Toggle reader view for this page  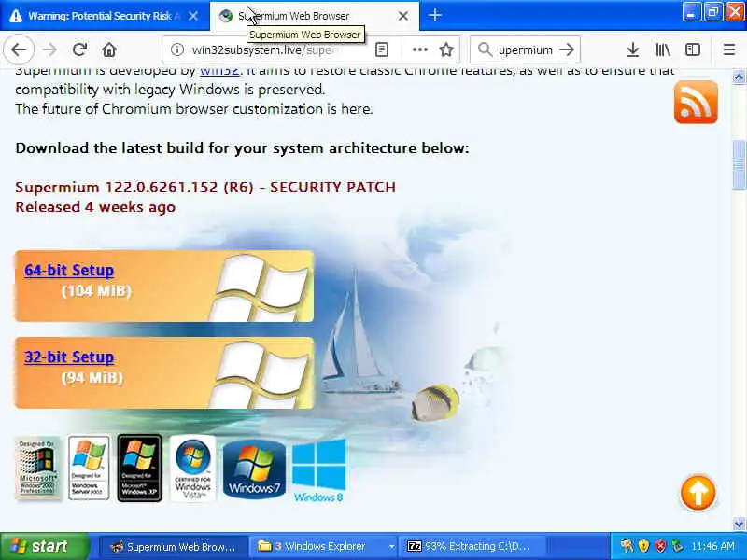coord(382,49)
